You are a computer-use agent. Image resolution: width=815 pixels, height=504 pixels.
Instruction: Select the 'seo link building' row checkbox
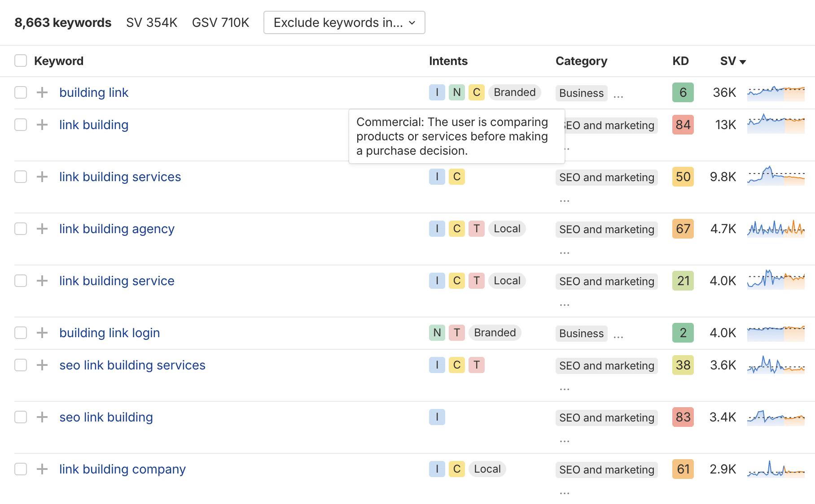[21, 417]
